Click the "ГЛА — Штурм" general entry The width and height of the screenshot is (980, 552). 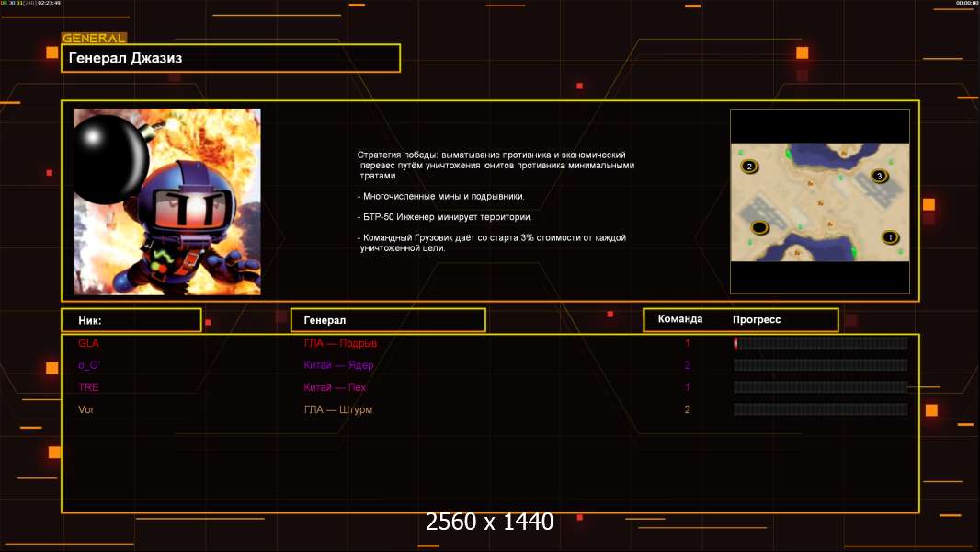[338, 409]
